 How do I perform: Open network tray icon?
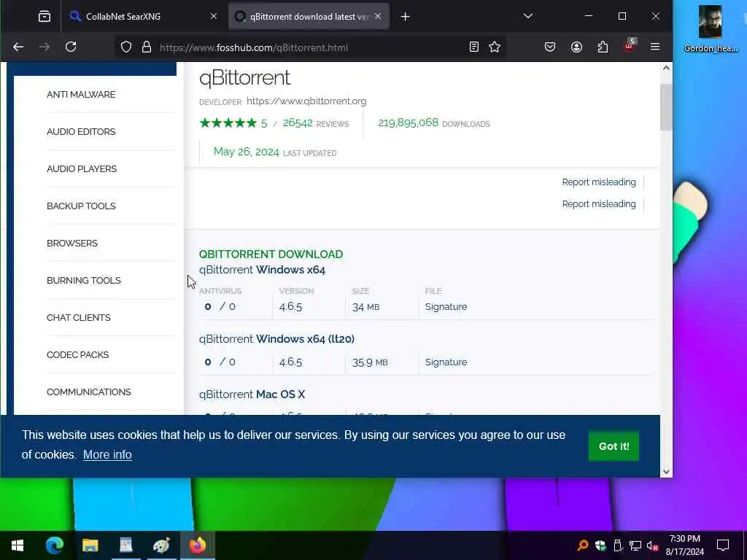[x=635, y=545]
